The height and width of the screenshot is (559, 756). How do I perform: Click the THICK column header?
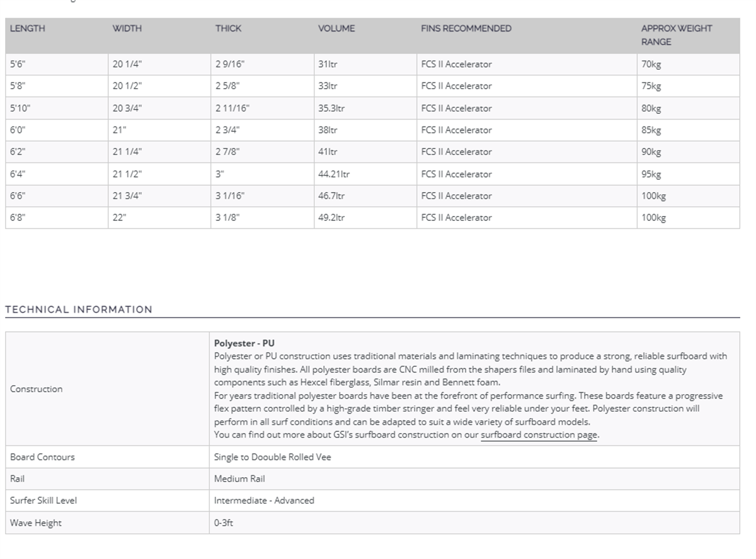click(228, 28)
